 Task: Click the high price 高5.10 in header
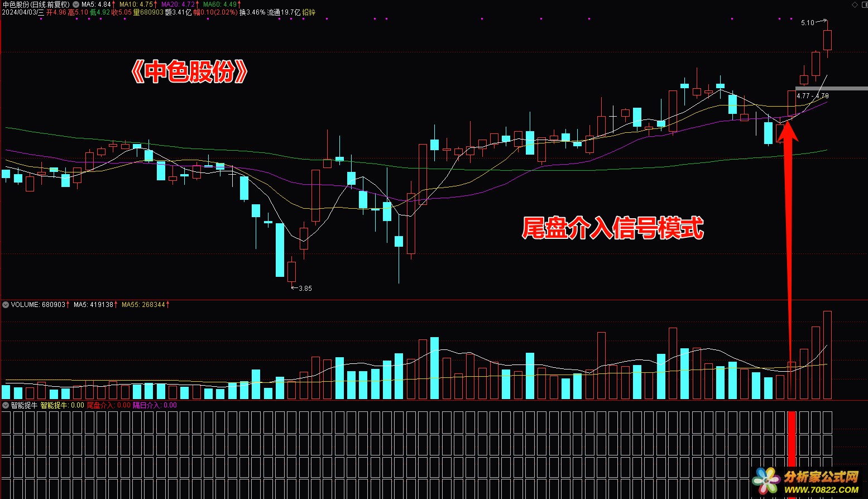(78, 12)
